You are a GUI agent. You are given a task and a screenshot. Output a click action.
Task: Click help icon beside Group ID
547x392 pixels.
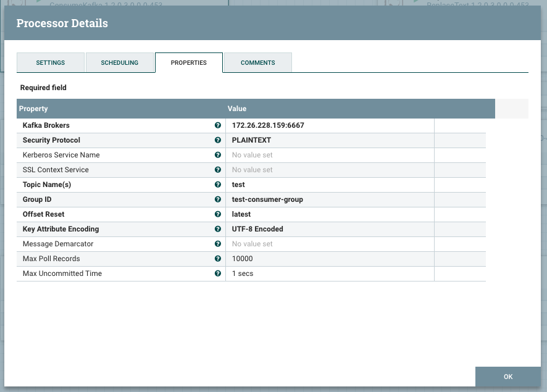pyautogui.click(x=218, y=199)
